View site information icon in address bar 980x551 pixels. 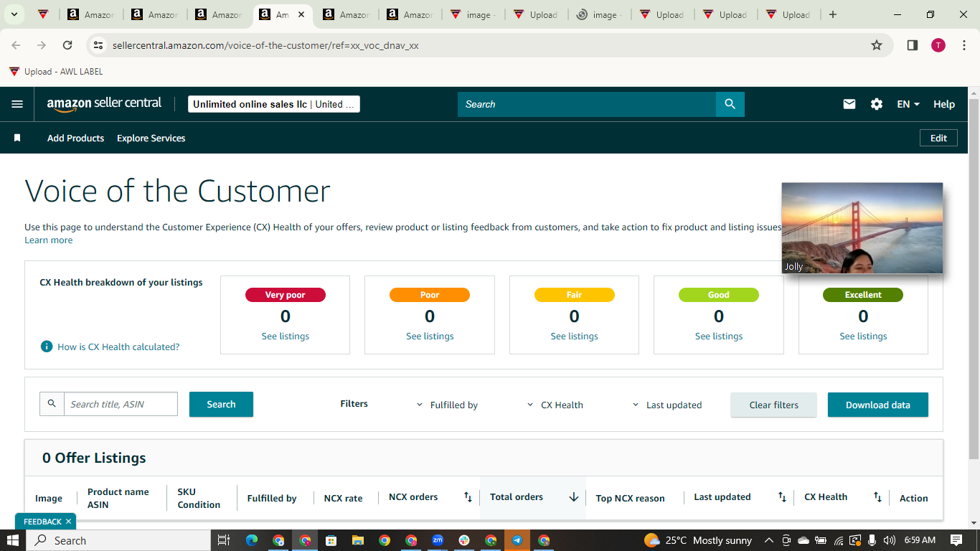tap(99, 45)
